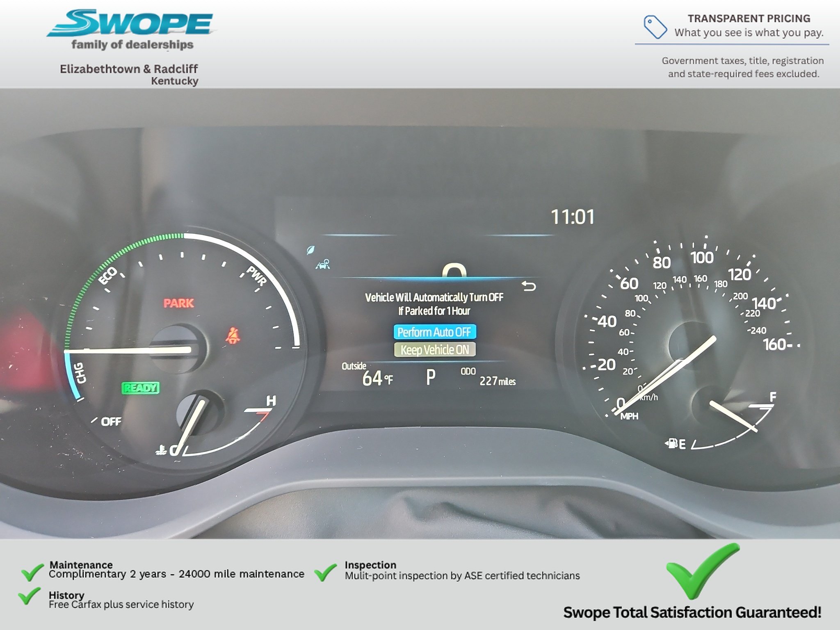Click the H mark on temperature gauge

pos(271,401)
